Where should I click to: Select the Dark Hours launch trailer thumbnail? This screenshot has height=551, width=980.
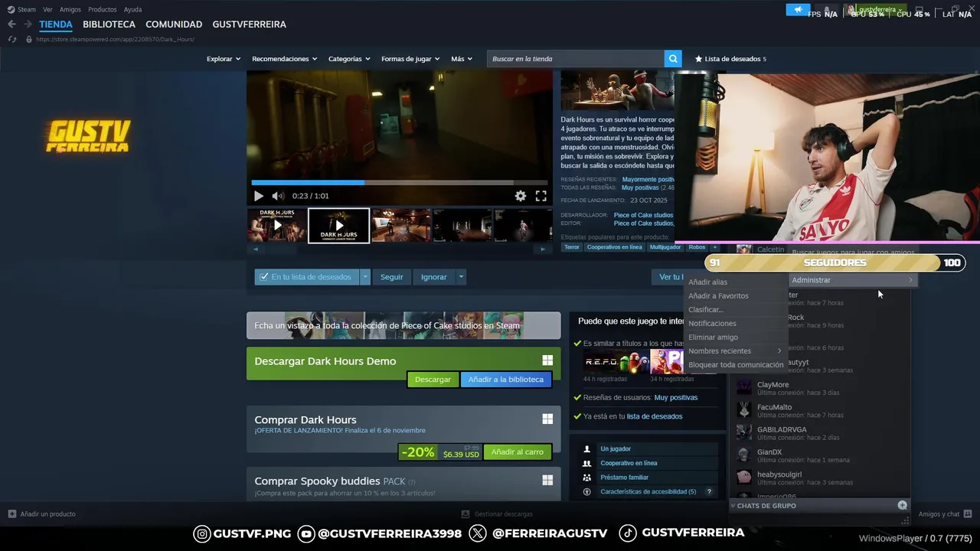(x=338, y=226)
